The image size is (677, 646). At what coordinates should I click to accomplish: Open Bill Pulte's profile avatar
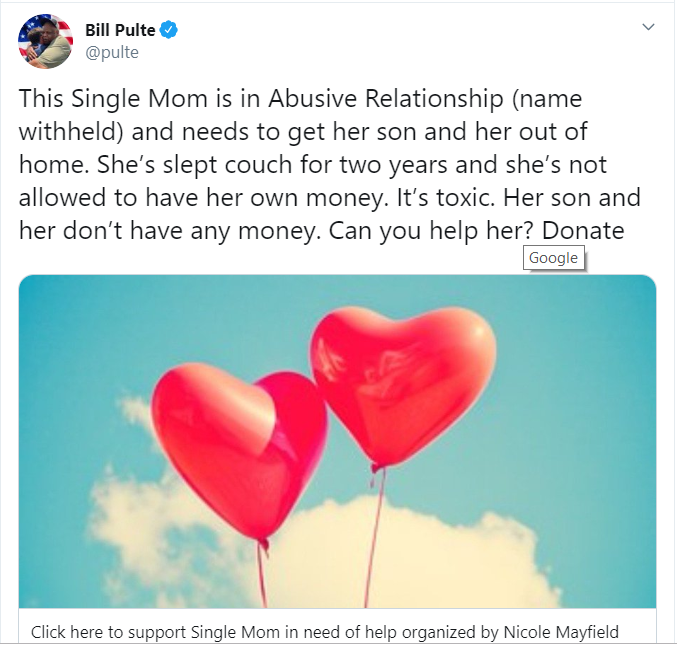[45, 41]
